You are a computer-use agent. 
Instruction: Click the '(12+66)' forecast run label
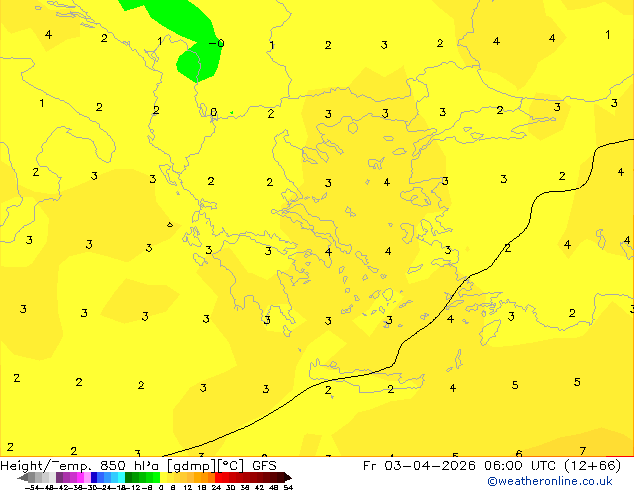(592, 466)
